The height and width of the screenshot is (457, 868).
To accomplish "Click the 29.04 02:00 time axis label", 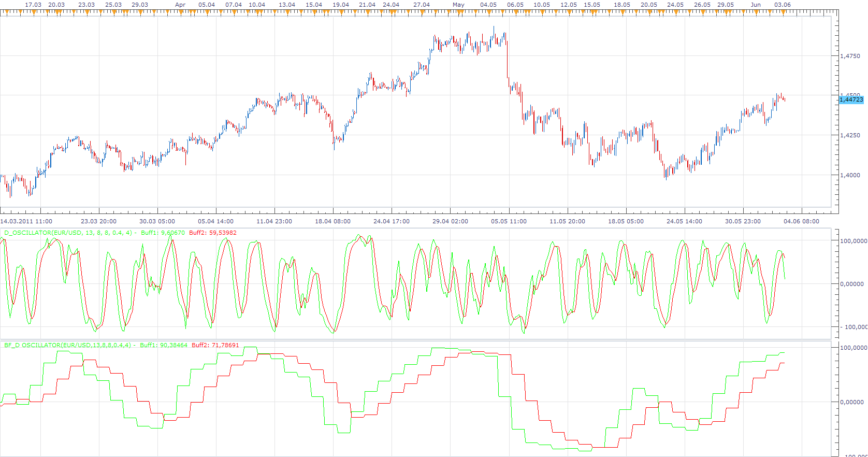I will click(450, 221).
